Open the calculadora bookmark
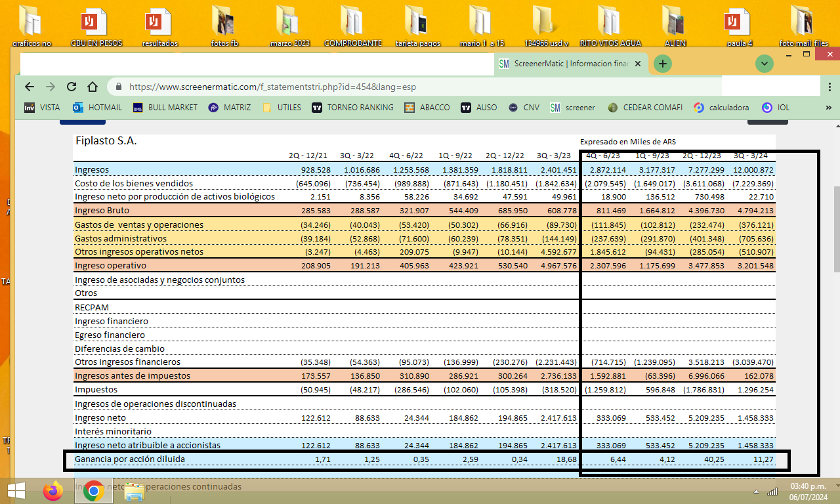This screenshot has width=840, height=504. pyautogui.click(x=721, y=108)
